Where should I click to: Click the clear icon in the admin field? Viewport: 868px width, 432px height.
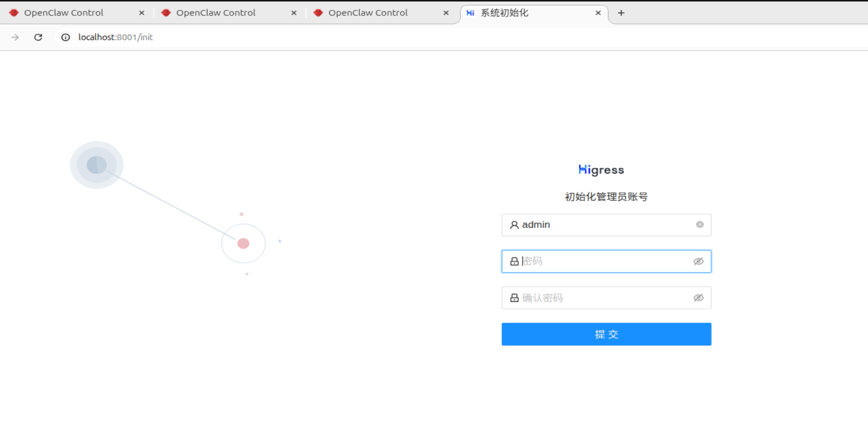[699, 225]
